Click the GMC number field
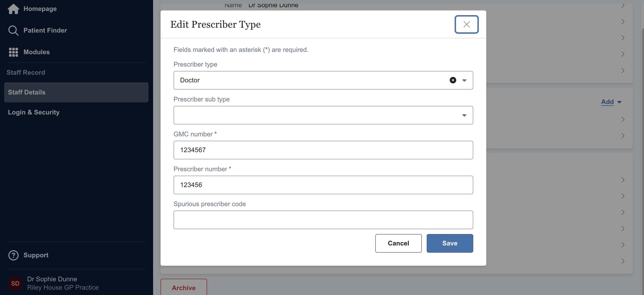Image resolution: width=644 pixels, height=295 pixels. 323,150
